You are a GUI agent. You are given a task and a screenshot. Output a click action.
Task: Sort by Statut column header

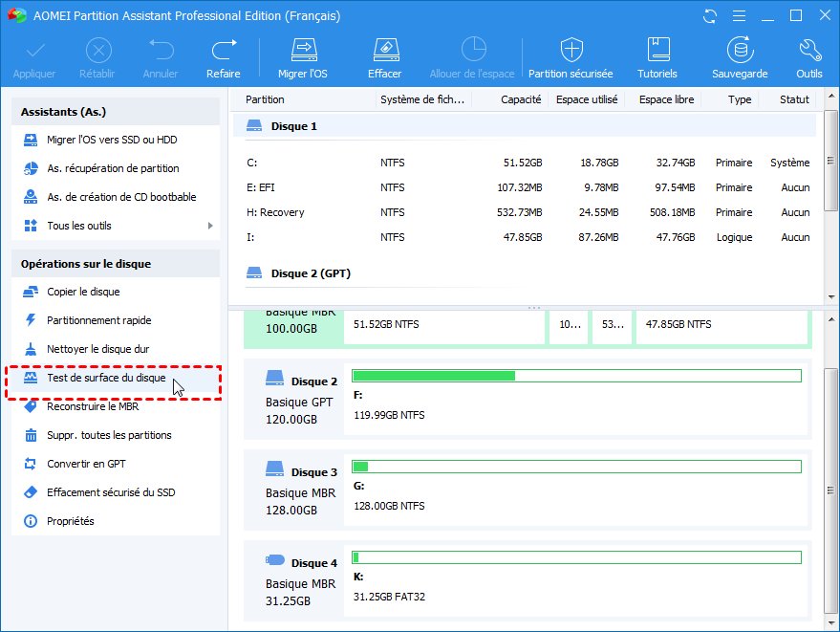[x=787, y=99]
